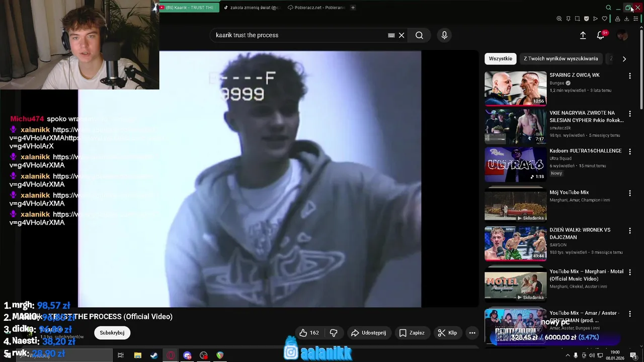Image resolution: width=644 pixels, height=362 pixels.
Task: Open the ad blocker shield icon
Action: (x=586, y=19)
